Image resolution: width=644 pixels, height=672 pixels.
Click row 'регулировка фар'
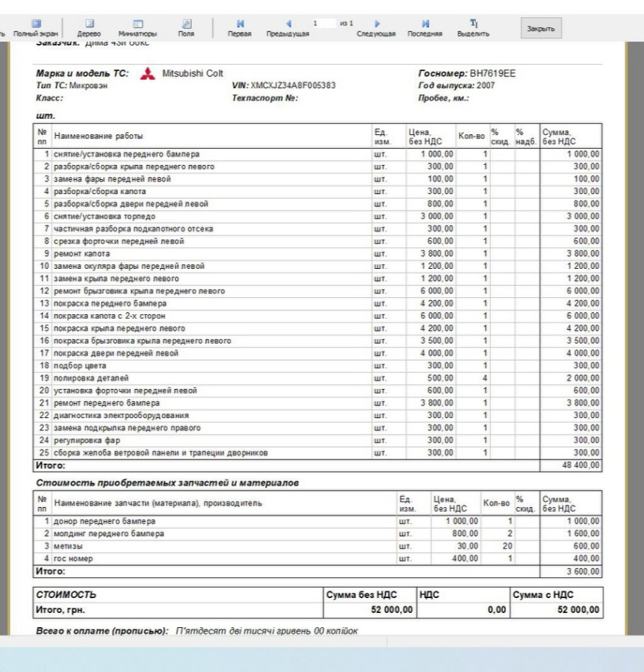click(317, 440)
